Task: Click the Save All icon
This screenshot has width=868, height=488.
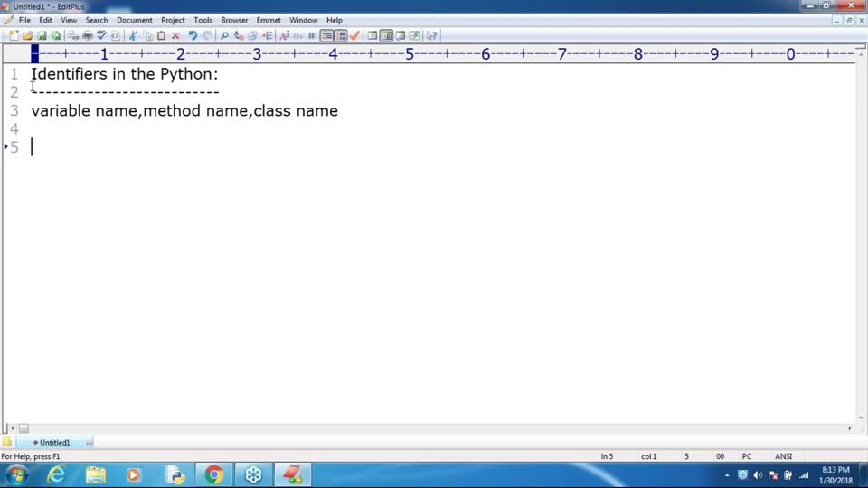Action: 56,36
